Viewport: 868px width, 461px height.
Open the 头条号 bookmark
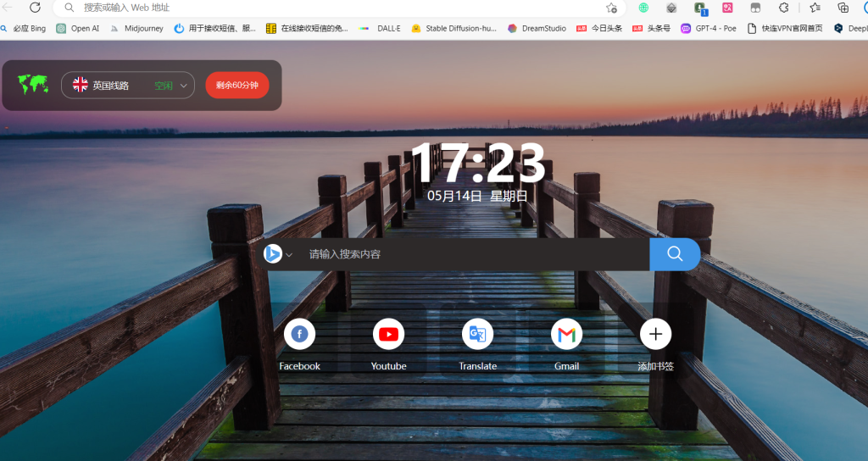[652, 28]
